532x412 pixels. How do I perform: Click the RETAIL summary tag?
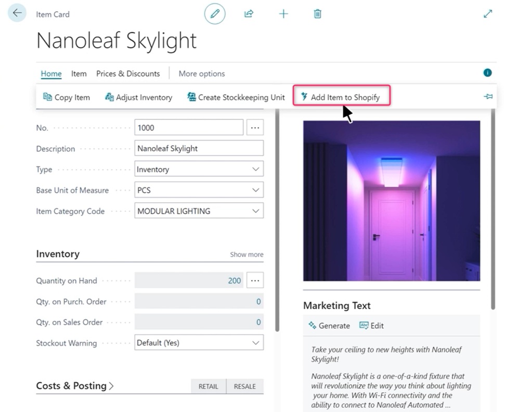pyautogui.click(x=209, y=386)
